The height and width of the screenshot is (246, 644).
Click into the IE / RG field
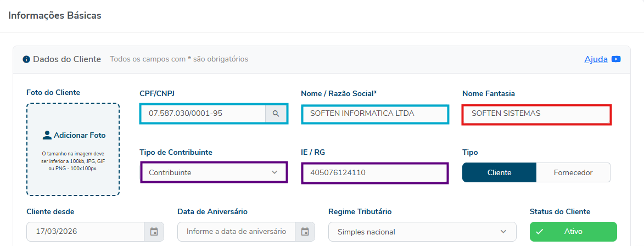pos(374,172)
